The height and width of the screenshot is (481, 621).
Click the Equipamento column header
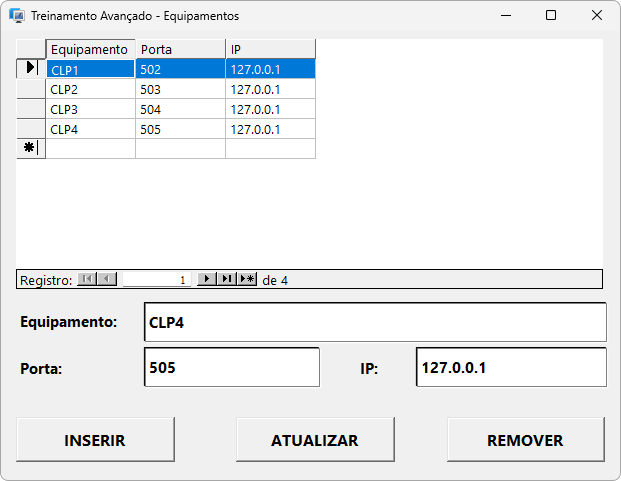(90, 49)
